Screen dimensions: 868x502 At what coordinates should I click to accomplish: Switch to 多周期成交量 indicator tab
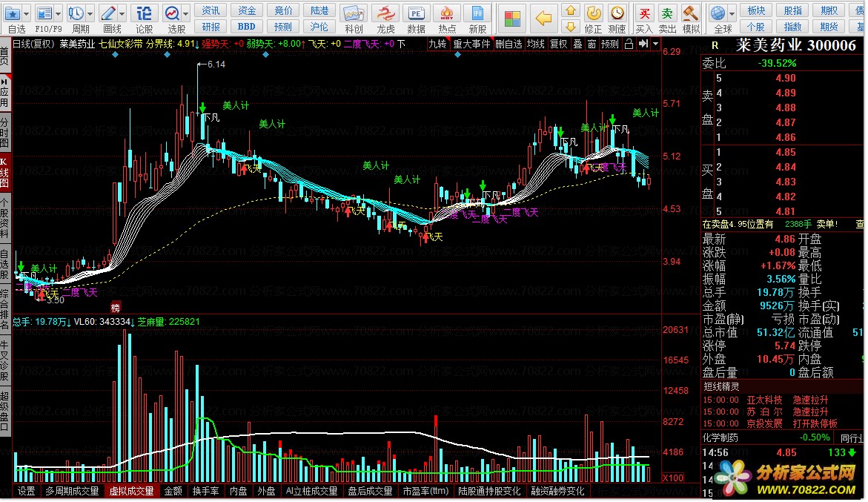(x=72, y=491)
